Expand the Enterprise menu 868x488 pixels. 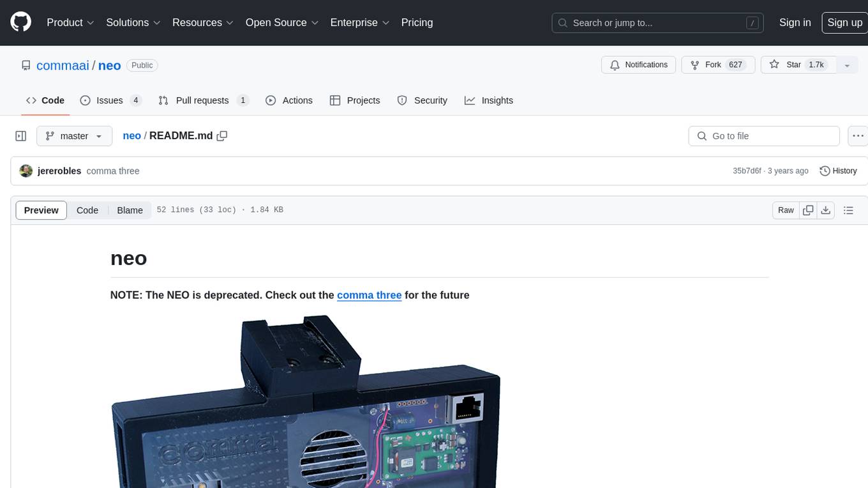[359, 22]
